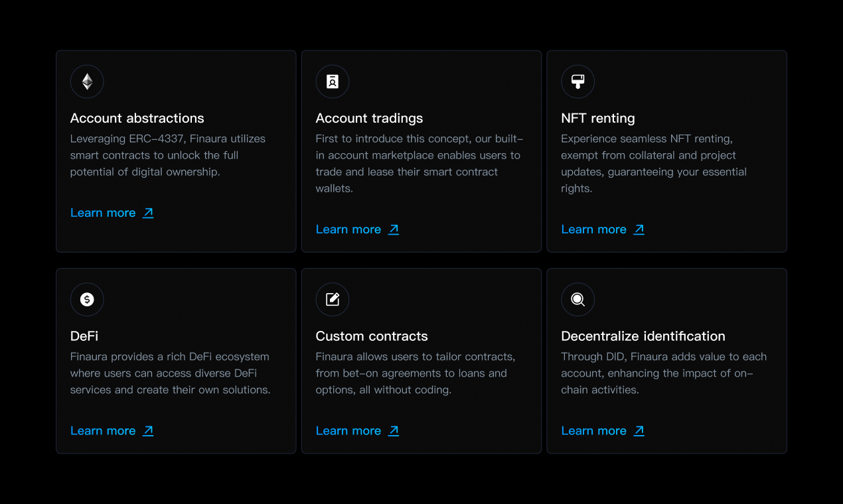This screenshot has width=843, height=504.
Task: Click the profile badge icon above Account tradings
Action: (x=333, y=82)
